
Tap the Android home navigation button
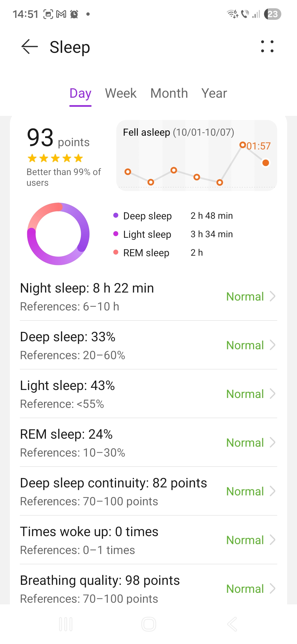[148, 624]
